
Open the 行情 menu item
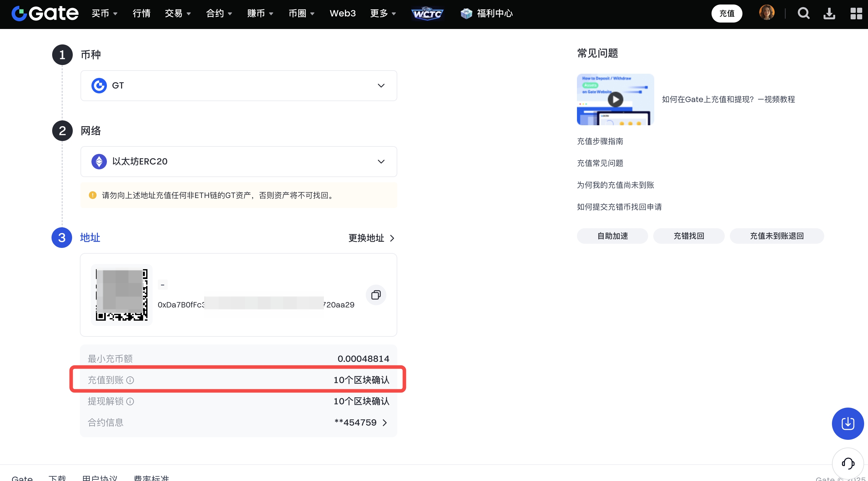click(142, 14)
